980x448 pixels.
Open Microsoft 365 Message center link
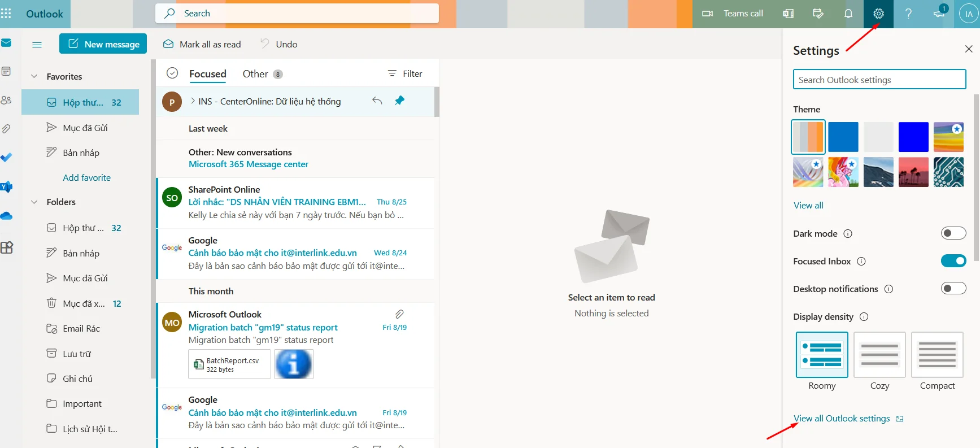249,164
